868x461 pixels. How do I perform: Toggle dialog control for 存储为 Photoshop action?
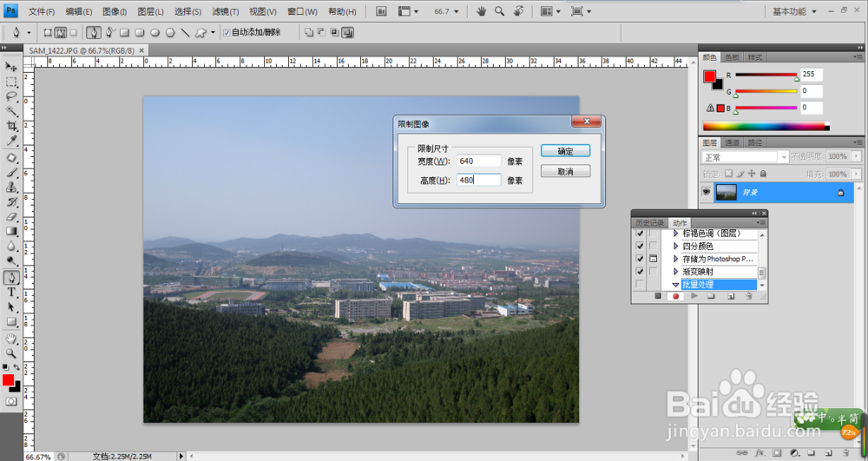click(654, 259)
